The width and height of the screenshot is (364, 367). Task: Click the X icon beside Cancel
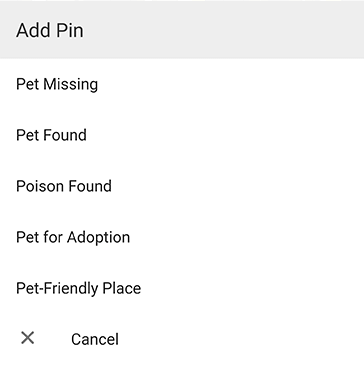(x=27, y=338)
